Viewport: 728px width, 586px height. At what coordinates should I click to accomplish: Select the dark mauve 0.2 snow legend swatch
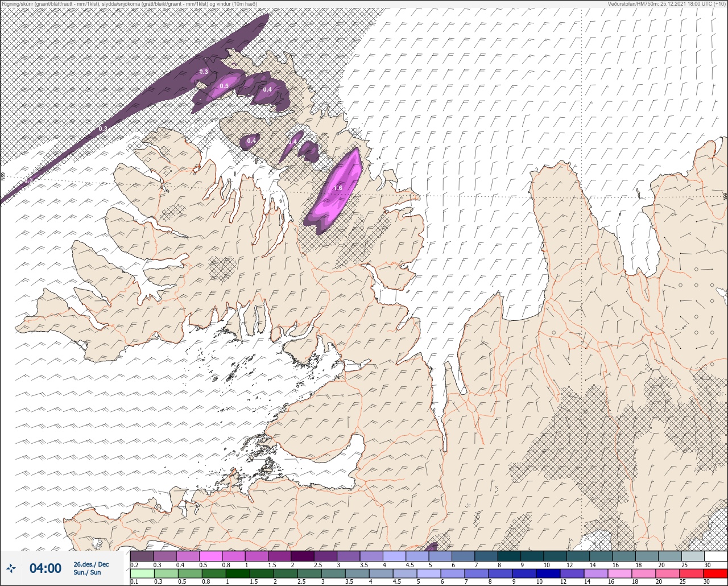click(x=142, y=556)
